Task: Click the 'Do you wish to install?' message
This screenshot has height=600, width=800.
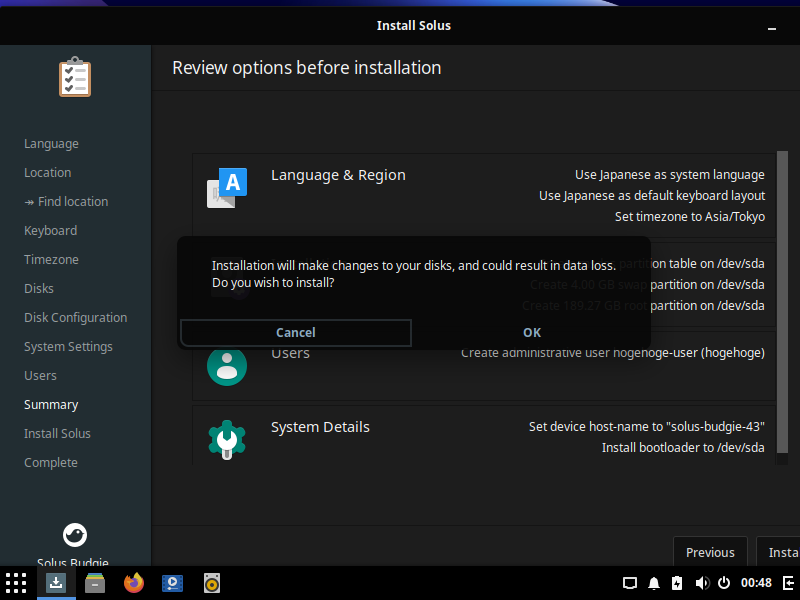Action: point(273,283)
